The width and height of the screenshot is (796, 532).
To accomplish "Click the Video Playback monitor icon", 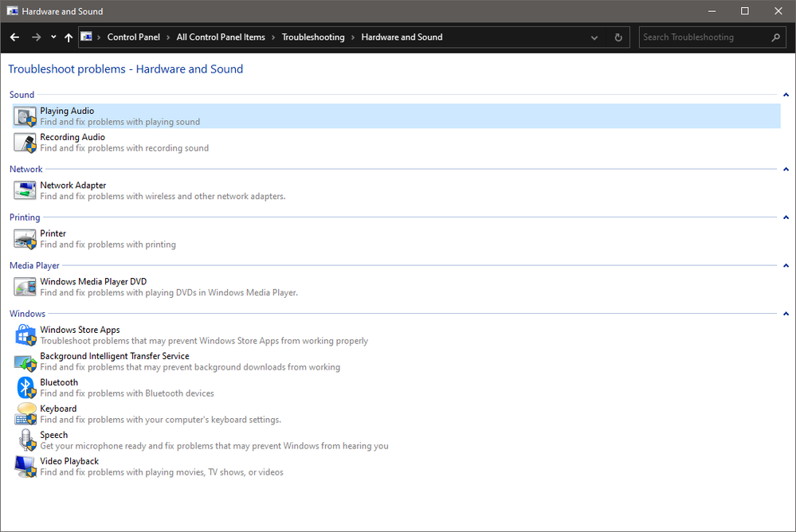I will coord(25,467).
